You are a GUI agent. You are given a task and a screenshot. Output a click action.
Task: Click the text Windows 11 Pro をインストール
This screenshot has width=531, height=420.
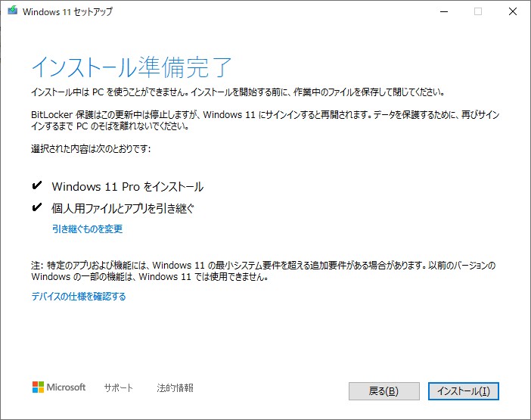128,187
